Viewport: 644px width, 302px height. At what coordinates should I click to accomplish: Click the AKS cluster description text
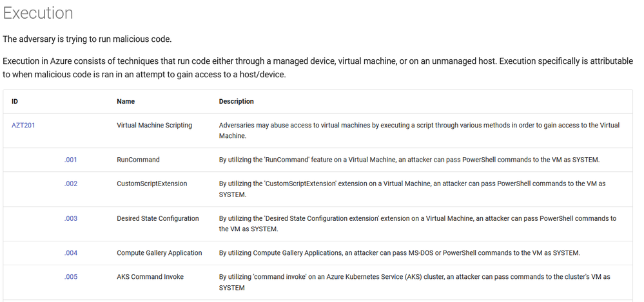point(415,282)
